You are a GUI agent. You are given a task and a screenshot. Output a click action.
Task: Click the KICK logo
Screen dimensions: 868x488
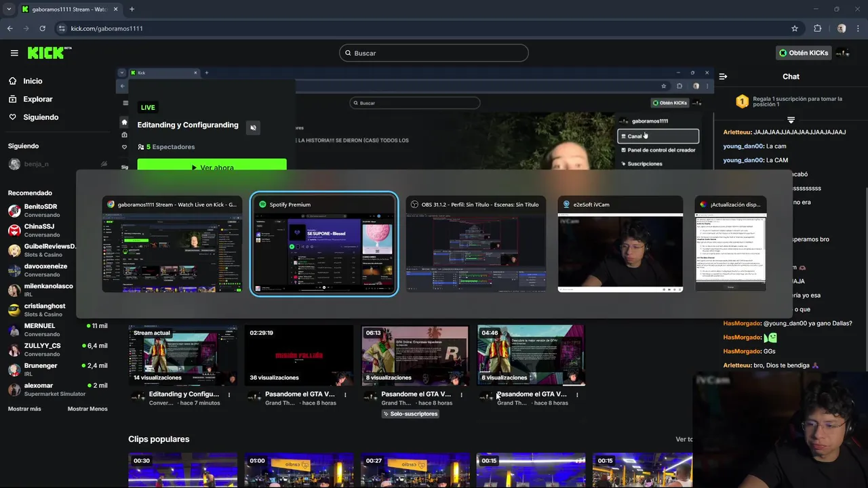tap(50, 53)
